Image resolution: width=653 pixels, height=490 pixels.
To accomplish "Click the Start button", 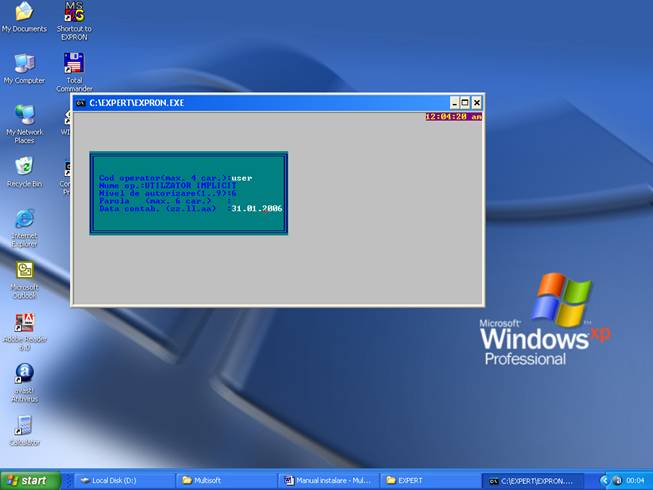I will pyautogui.click(x=30, y=480).
